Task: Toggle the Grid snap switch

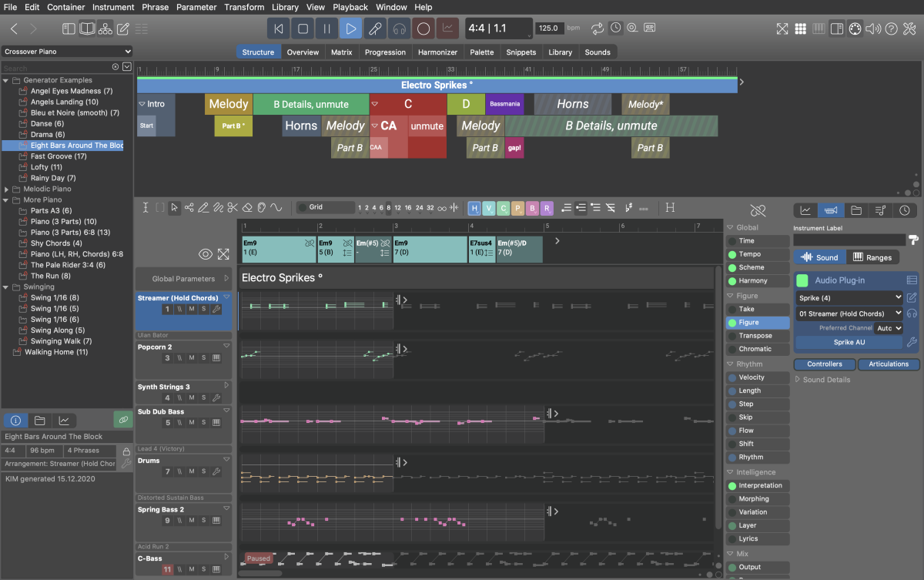Action: pyautogui.click(x=303, y=207)
